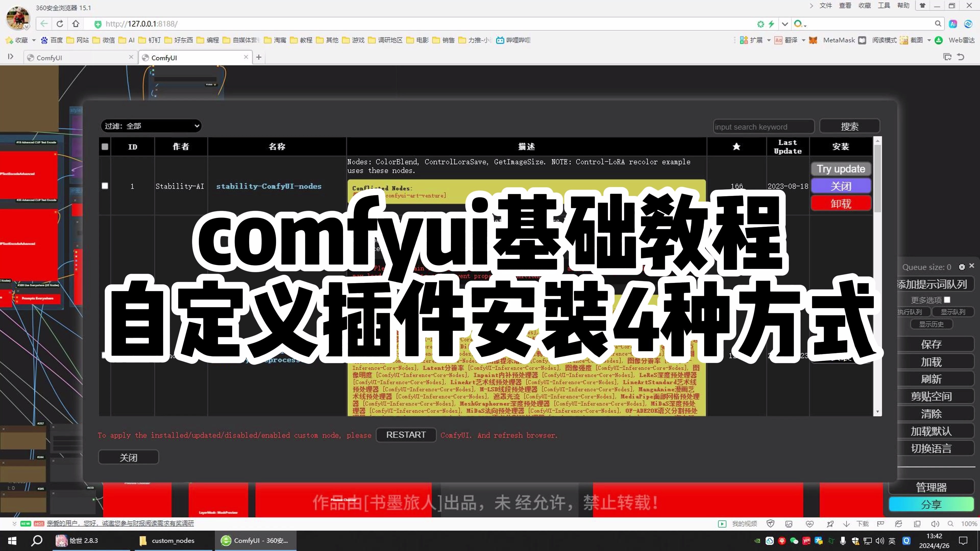The width and height of the screenshot is (980, 551).
Task: Open the stability-ComfyUI-nodes link
Action: [x=268, y=186]
